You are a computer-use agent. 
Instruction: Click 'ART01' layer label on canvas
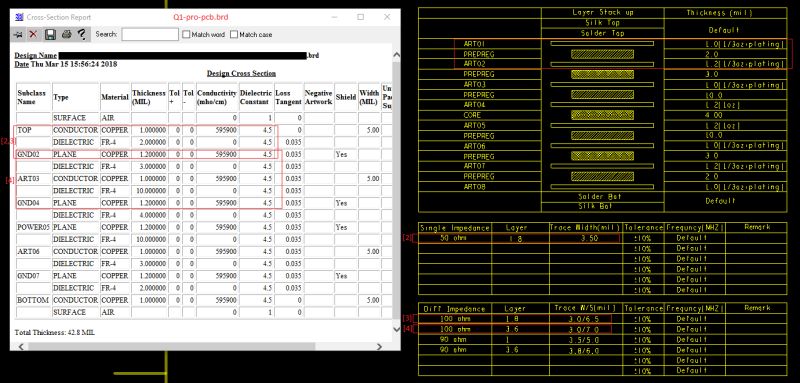pos(474,44)
